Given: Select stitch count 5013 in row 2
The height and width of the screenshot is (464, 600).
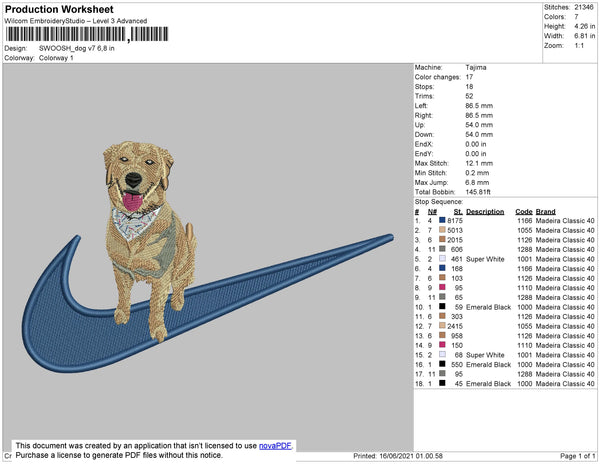Looking at the screenshot, I should pyautogui.click(x=455, y=230).
